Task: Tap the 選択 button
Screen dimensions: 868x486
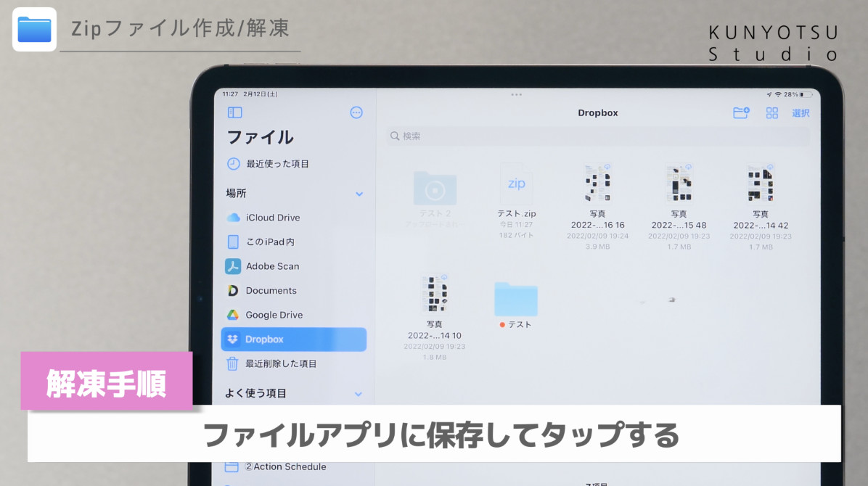Action: pos(801,113)
